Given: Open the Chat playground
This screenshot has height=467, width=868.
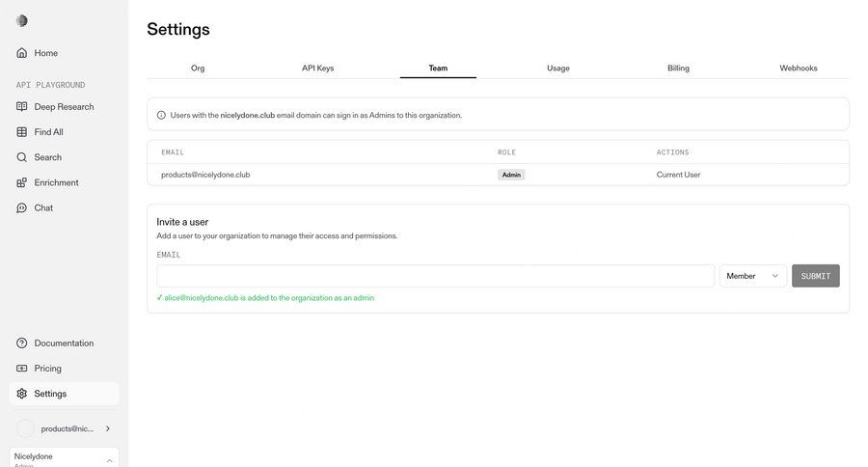Looking at the screenshot, I should pyautogui.click(x=43, y=207).
